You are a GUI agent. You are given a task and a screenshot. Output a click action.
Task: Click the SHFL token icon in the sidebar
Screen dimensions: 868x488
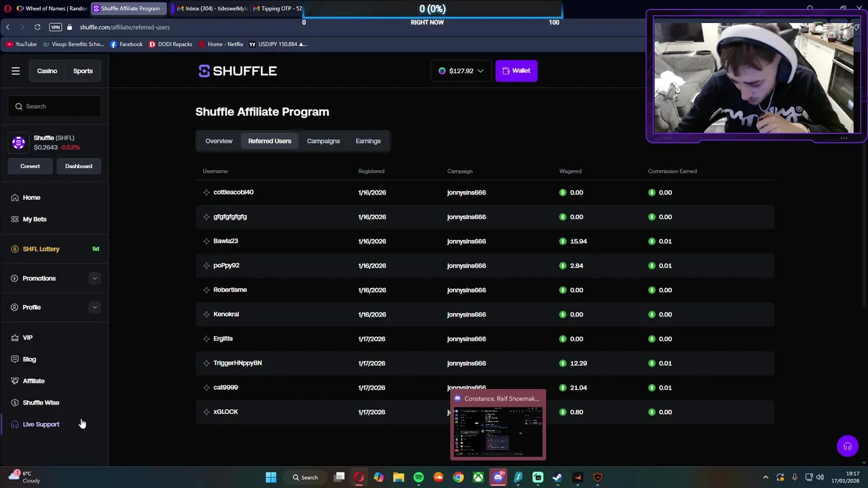click(18, 142)
